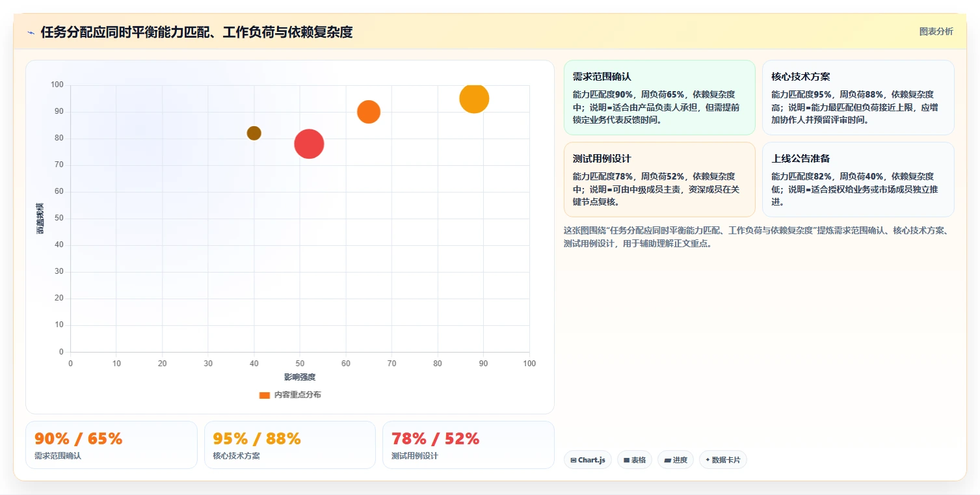The height and width of the screenshot is (495, 980).
Task: Click 测试用例设计 label under 78% / 52%
Action: pos(415,456)
